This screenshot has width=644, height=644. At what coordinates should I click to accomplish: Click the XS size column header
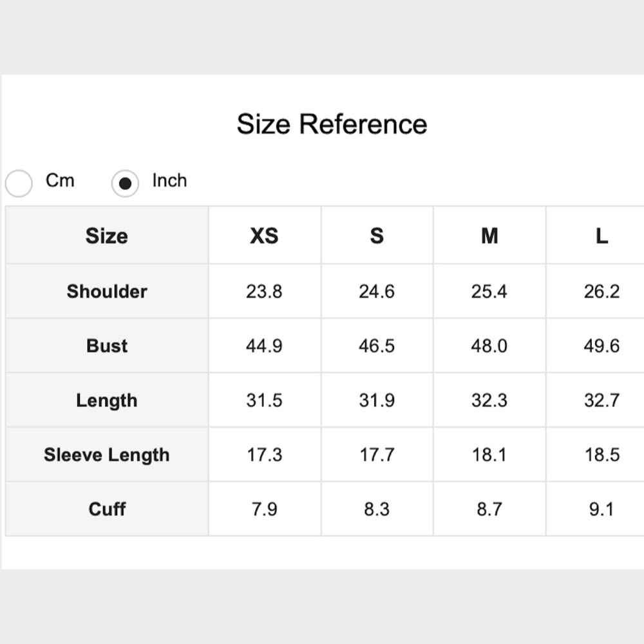tap(265, 236)
